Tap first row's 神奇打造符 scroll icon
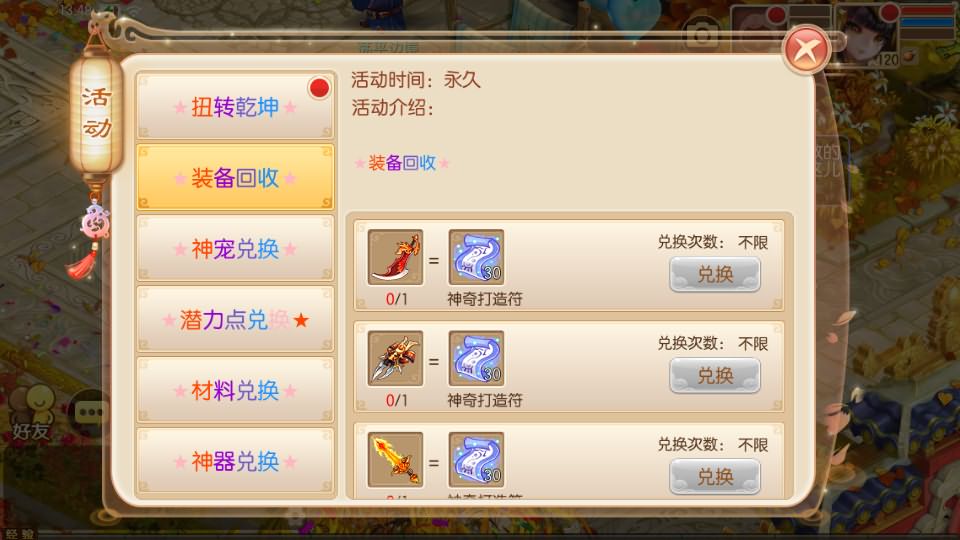The height and width of the screenshot is (540, 960). click(476, 258)
